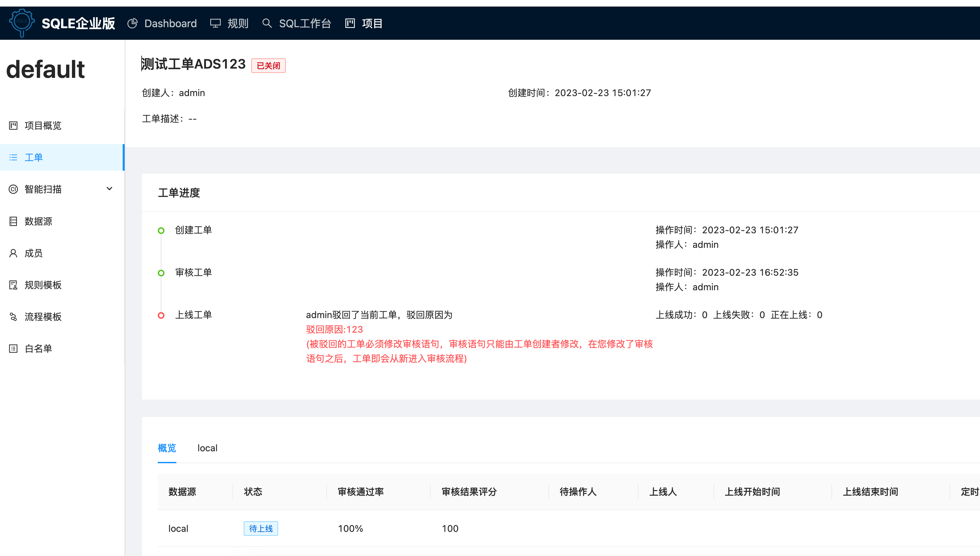
Task: Click the 工单进度 section heading
Action: click(179, 193)
